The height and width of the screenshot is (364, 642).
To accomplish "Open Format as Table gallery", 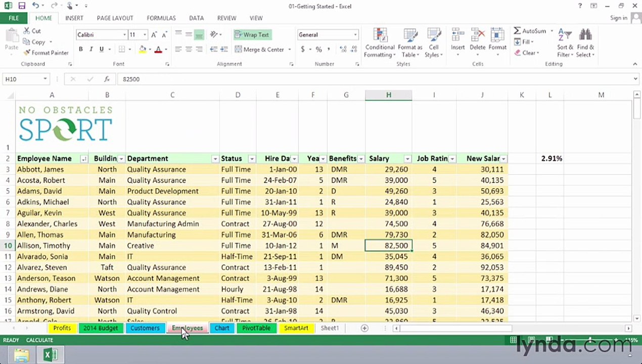I will (409, 43).
